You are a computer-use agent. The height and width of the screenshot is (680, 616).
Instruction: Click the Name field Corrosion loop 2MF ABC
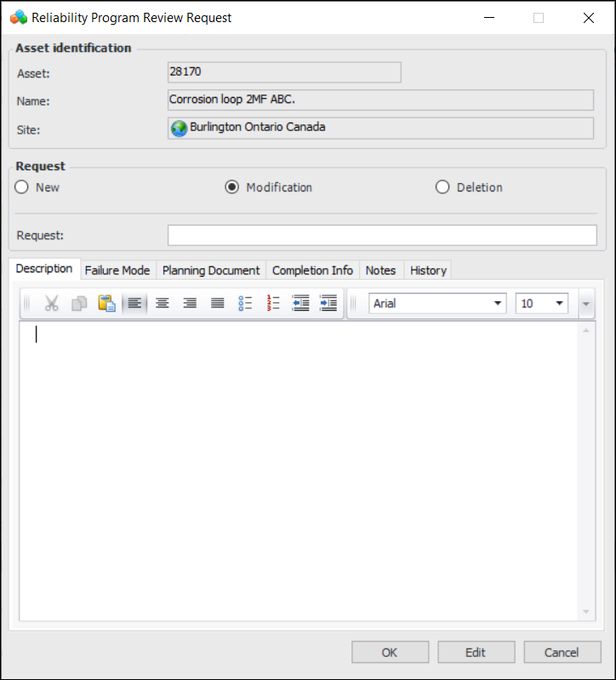380,100
